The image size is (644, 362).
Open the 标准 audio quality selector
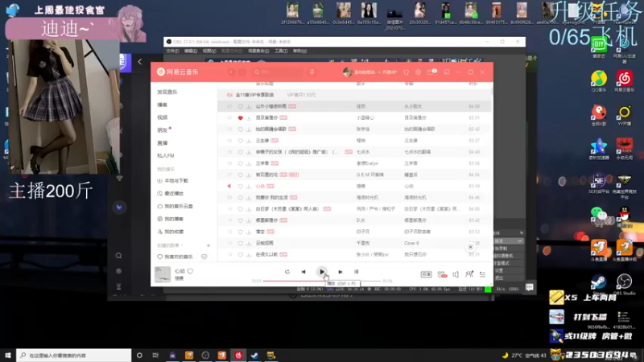(x=426, y=274)
